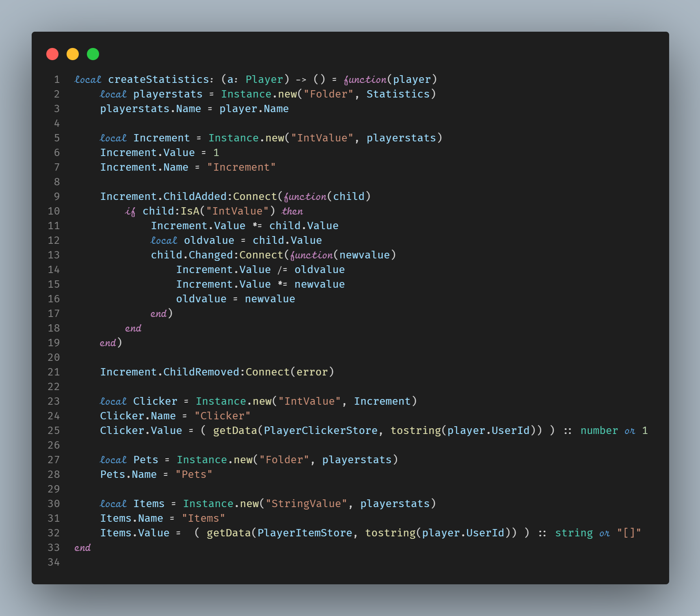Click 'PlayerClickerStore' on line 25
Image resolution: width=700 pixels, height=616 pixels.
click(x=320, y=430)
